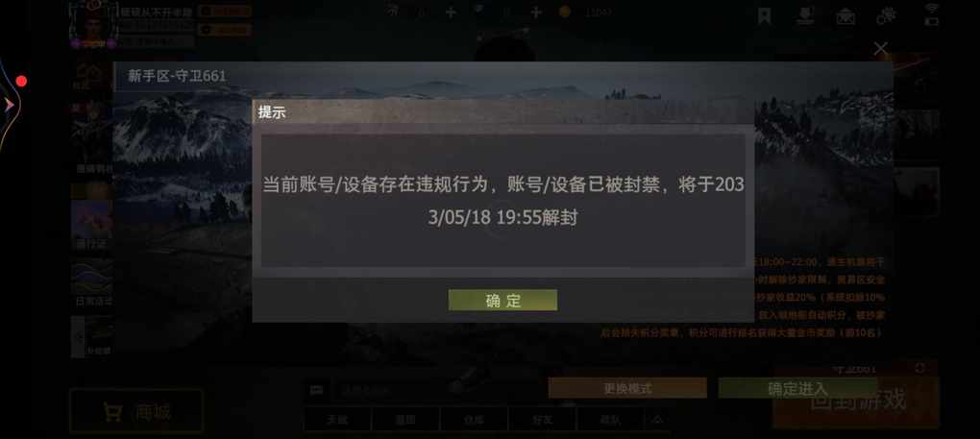Select the 好友 friends tab
Image resolution: width=980 pixels, height=439 pixels.
point(542,420)
